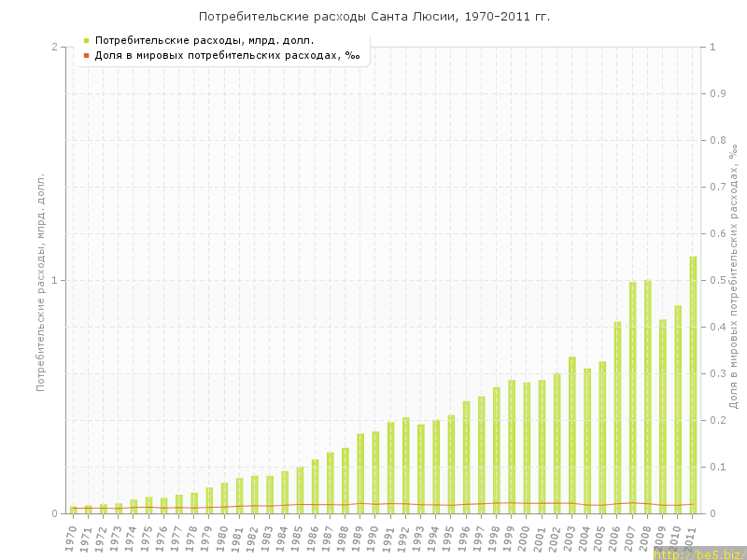Select the bar for year 2003
Viewport: 747px width, 560px height.
(x=571, y=435)
